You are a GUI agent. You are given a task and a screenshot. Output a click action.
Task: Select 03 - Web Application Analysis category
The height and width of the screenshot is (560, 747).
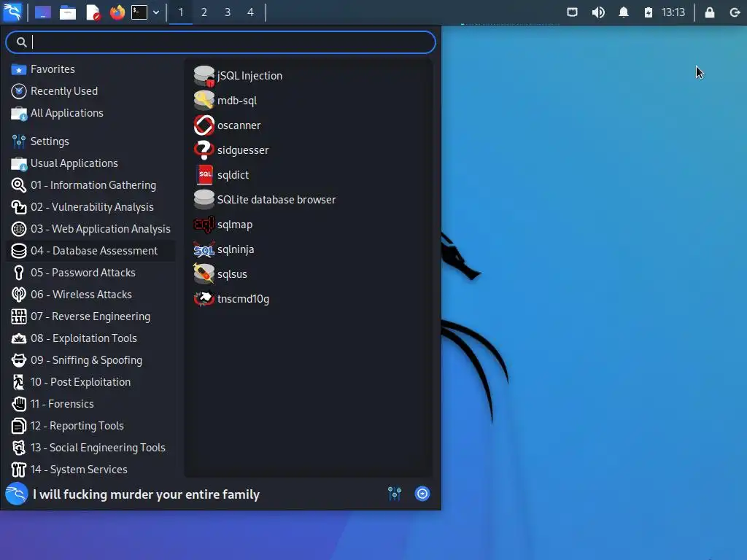click(91, 229)
